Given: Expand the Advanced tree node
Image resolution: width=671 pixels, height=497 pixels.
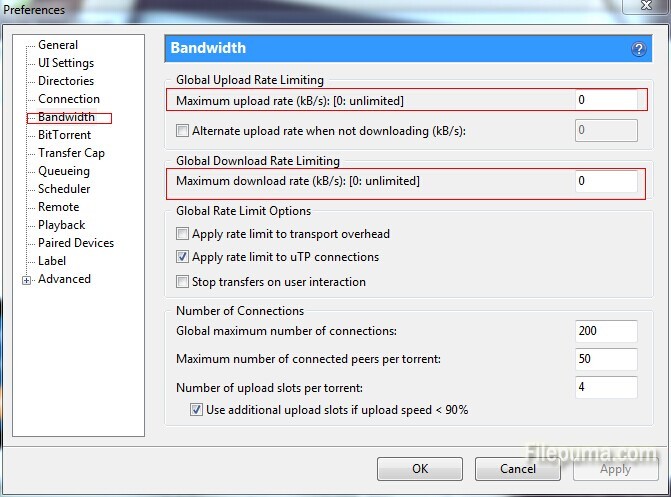Looking at the screenshot, I should click(x=26, y=280).
